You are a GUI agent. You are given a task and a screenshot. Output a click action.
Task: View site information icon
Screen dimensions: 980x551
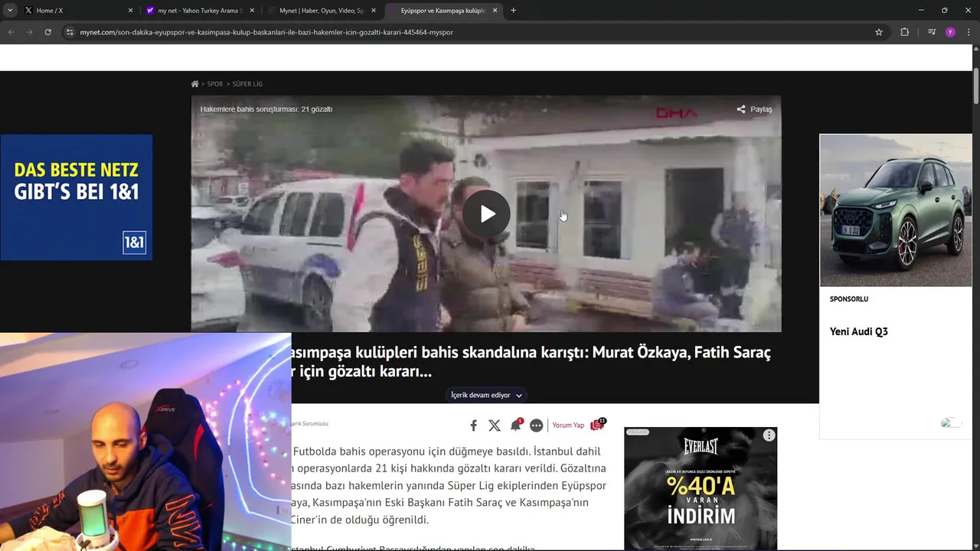[x=70, y=32]
